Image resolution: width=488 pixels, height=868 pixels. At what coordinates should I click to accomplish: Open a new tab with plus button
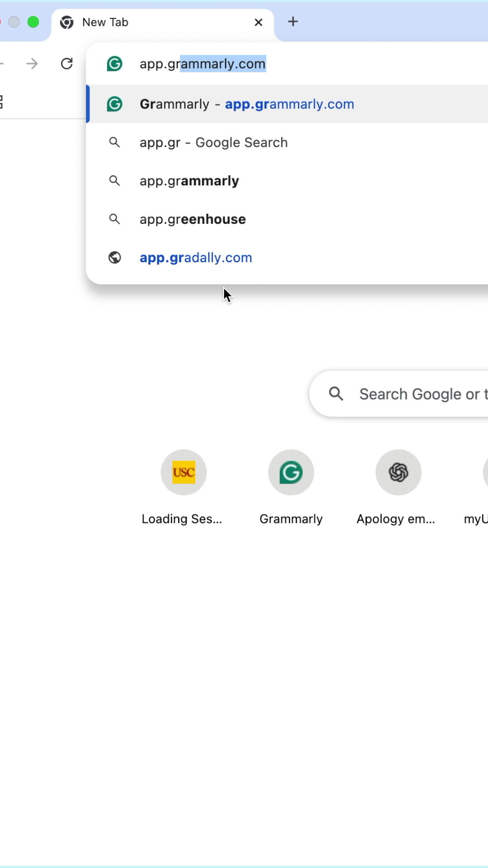click(x=293, y=22)
